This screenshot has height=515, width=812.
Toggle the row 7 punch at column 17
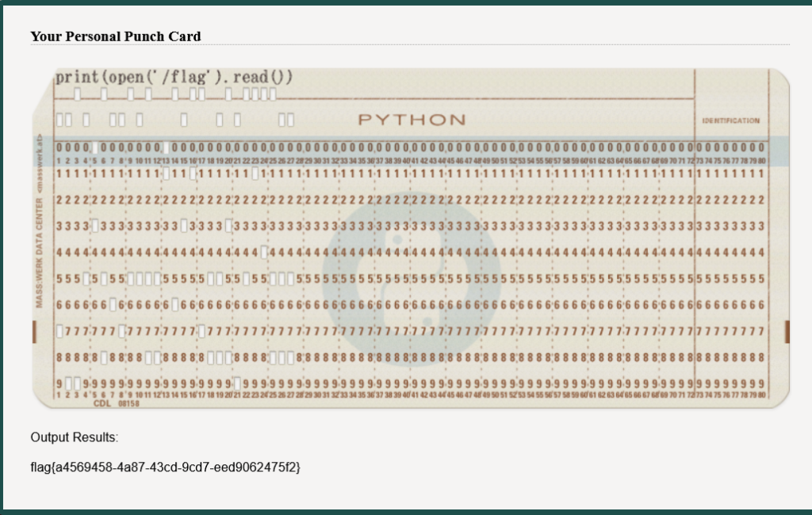(201, 331)
